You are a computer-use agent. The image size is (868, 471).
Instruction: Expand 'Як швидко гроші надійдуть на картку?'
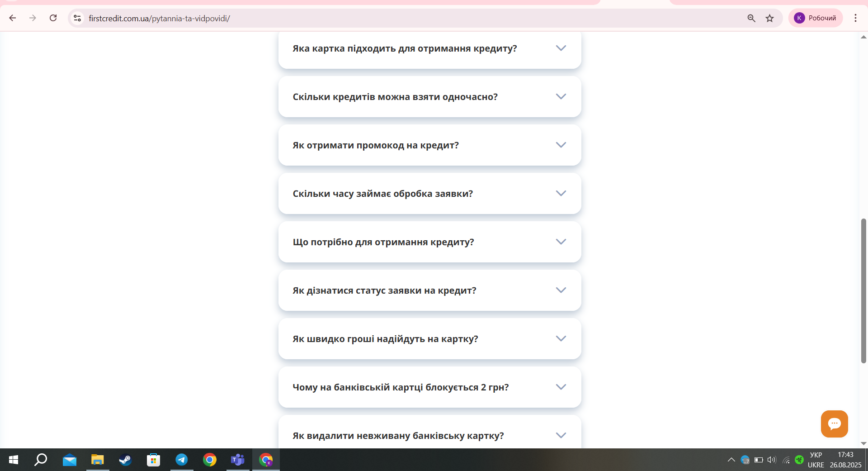point(429,338)
